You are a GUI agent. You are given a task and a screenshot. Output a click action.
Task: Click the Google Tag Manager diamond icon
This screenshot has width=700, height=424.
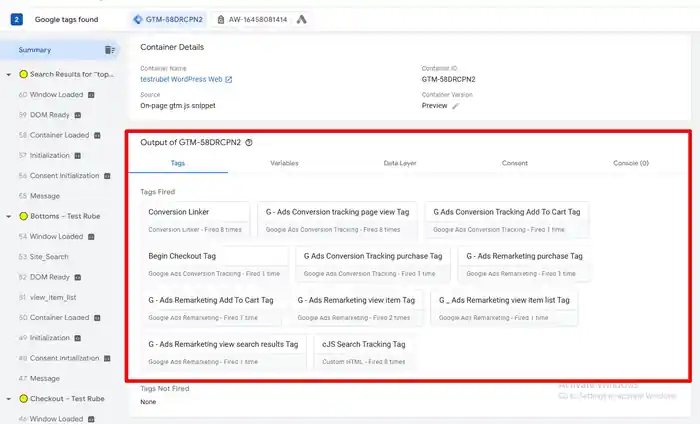(x=138, y=20)
